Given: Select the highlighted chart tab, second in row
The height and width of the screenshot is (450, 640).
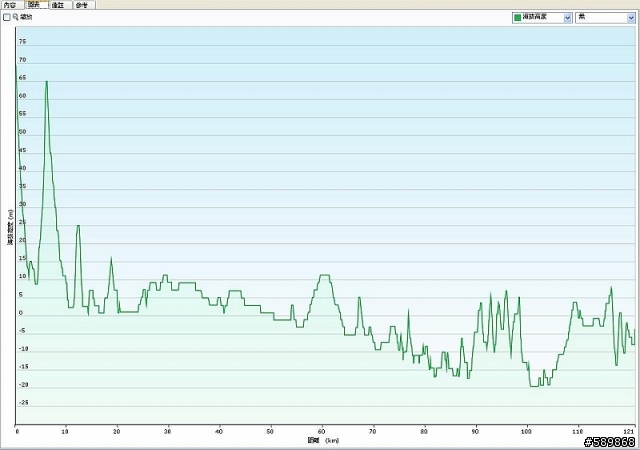Looking at the screenshot, I should click(x=37, y=4).
